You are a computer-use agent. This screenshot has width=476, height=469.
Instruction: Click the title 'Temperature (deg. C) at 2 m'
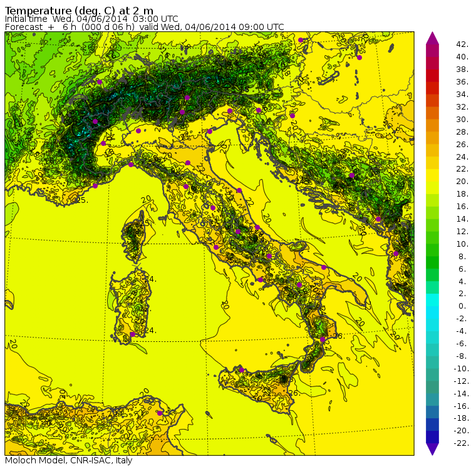(79, 11)
